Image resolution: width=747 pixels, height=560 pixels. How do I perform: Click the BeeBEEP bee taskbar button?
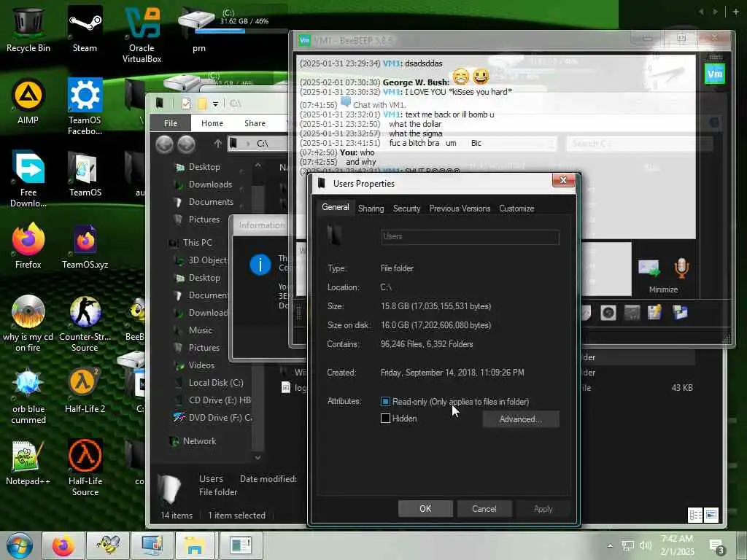[108, 545]
